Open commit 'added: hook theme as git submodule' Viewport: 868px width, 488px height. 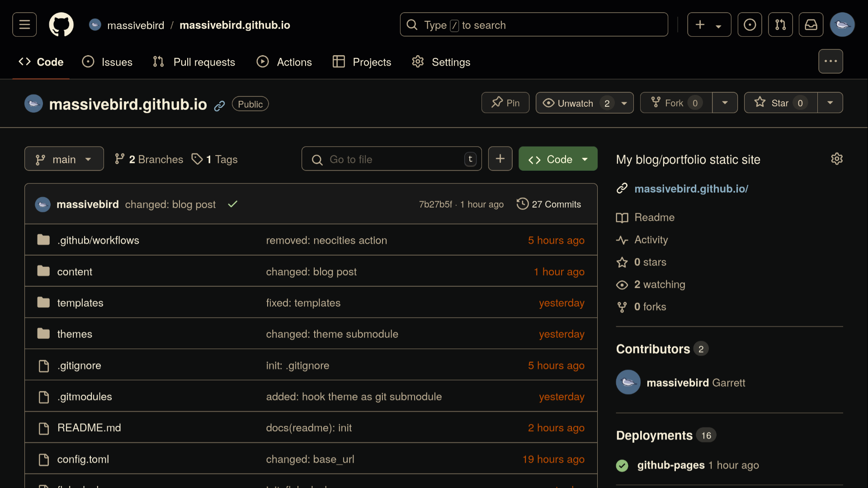tap(354, 397)
